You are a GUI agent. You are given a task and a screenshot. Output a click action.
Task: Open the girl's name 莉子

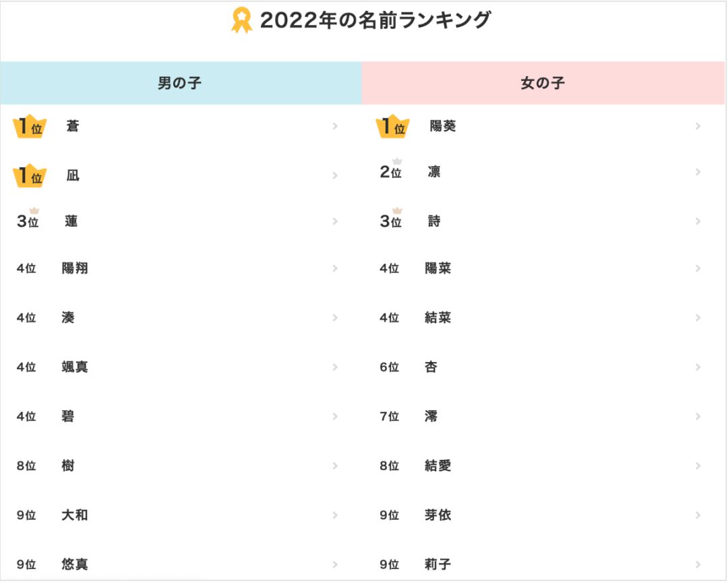(x=438, y=564)
